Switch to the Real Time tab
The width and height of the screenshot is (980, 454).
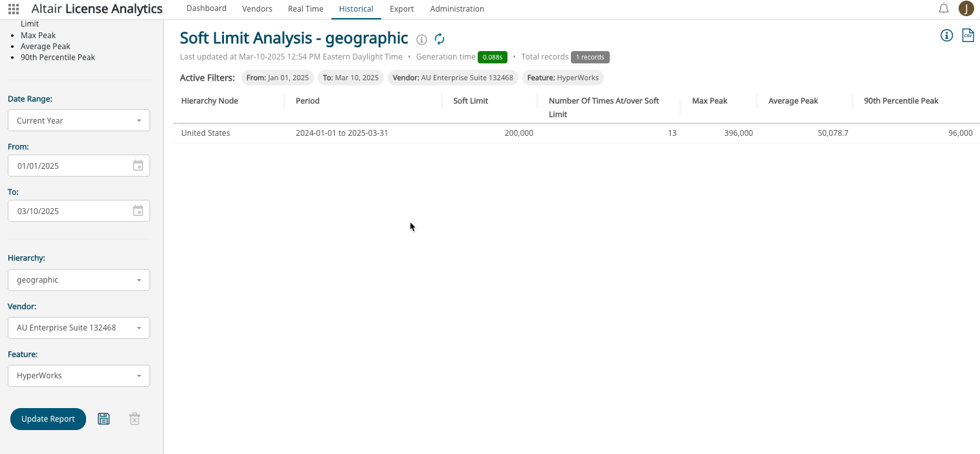click(306, 8)
